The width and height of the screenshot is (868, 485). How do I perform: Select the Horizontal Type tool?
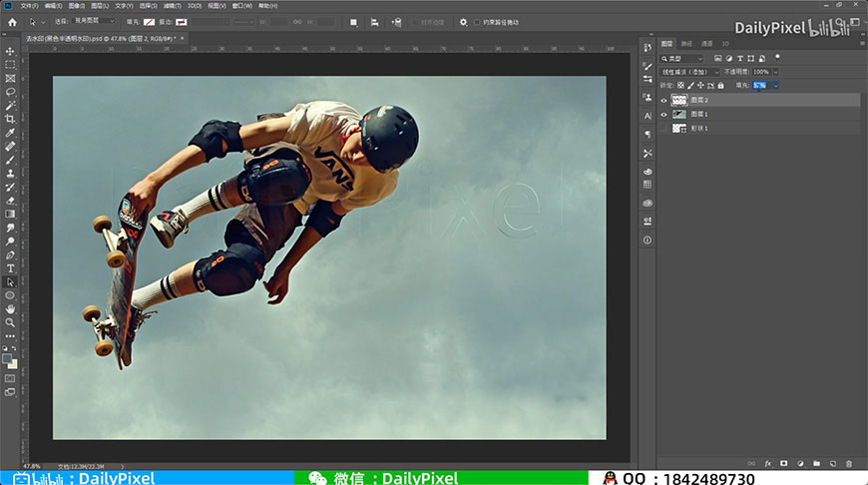(x=10, y=268)
